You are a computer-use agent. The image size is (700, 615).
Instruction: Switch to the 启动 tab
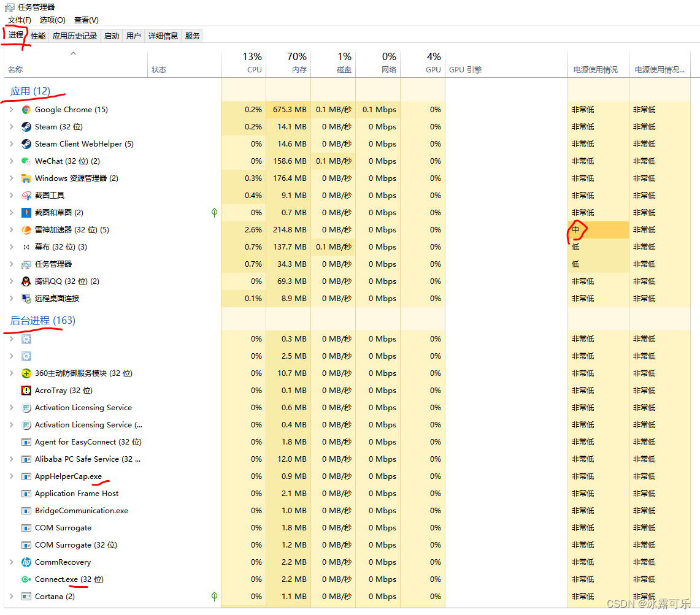112,36
